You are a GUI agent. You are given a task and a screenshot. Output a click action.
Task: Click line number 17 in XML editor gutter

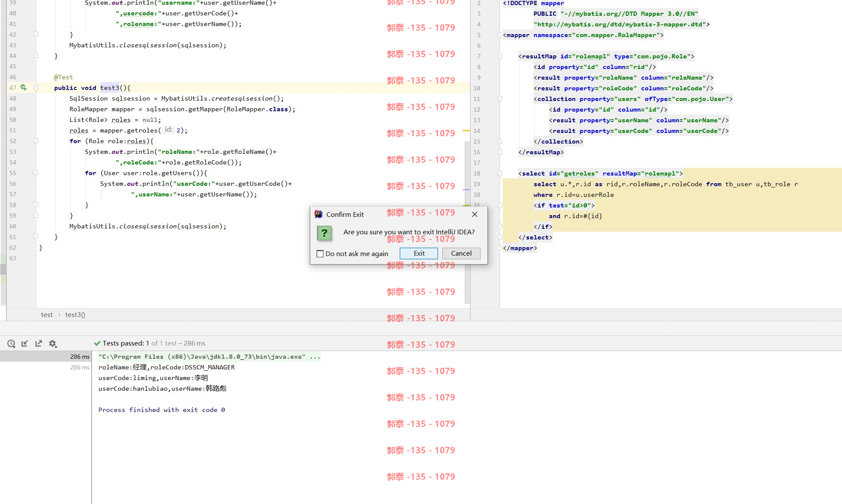pos(477,163)
